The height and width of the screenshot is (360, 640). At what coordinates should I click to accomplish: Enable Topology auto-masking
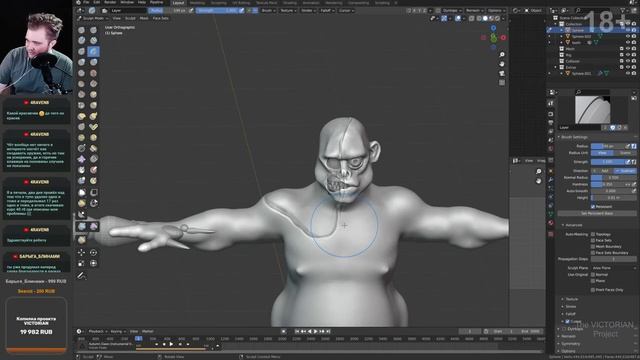(593, 234)
